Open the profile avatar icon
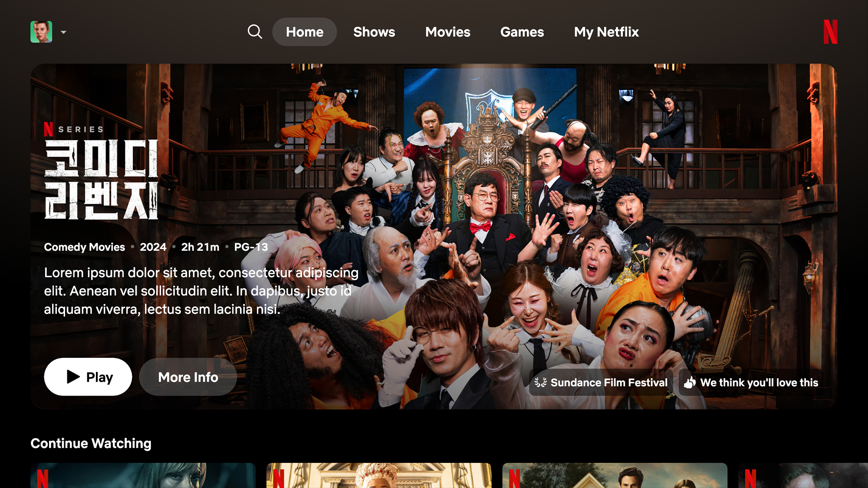Screen dimensions: 868x488 point(41,32)
